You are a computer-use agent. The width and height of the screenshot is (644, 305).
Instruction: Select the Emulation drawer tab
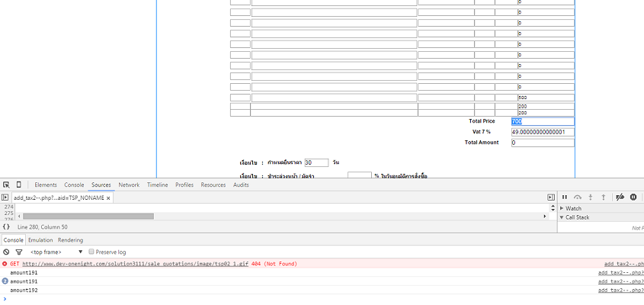point(40,240)
